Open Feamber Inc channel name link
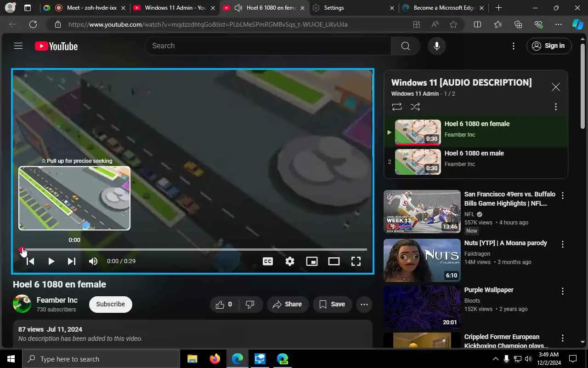Viewport: 588px width, 368px height. pyautogui.click(x=57, y=300)
